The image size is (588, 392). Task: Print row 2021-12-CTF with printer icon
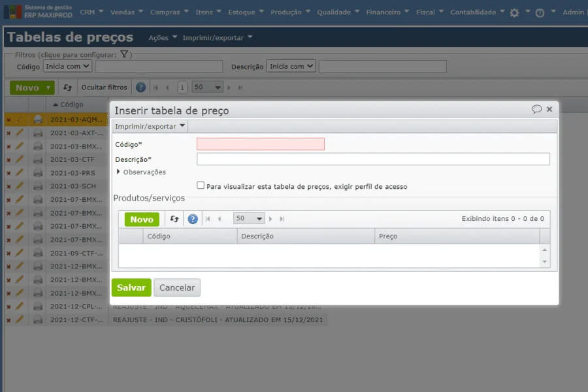(38, 319)
